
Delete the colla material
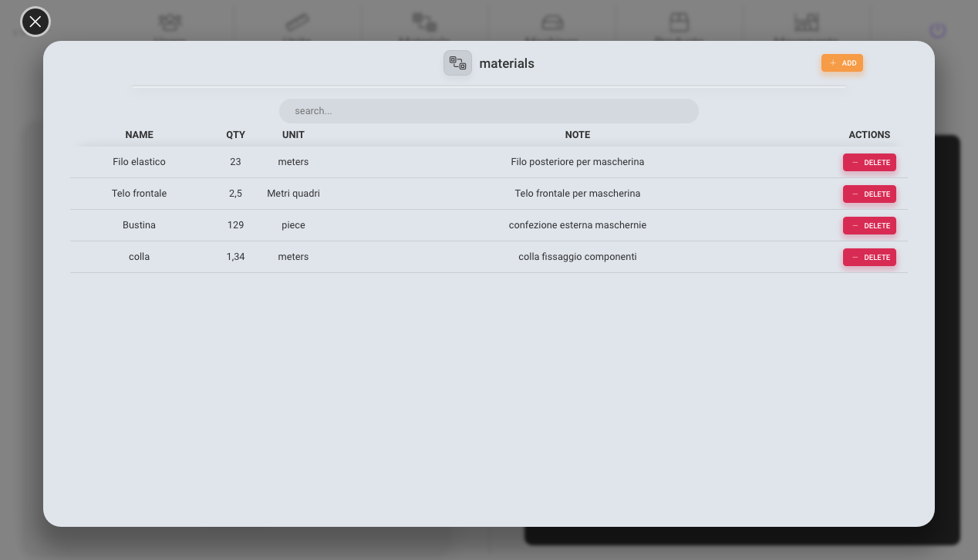click(869, 258)
